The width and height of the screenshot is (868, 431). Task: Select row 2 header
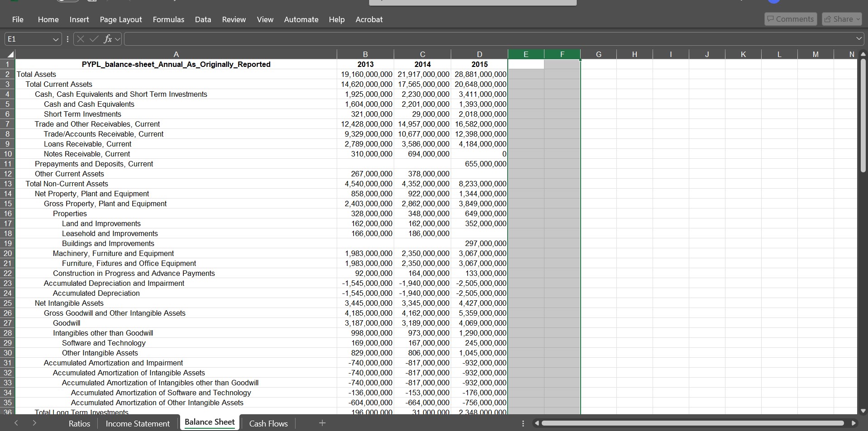pyautogui.click(x=8, y=74)
